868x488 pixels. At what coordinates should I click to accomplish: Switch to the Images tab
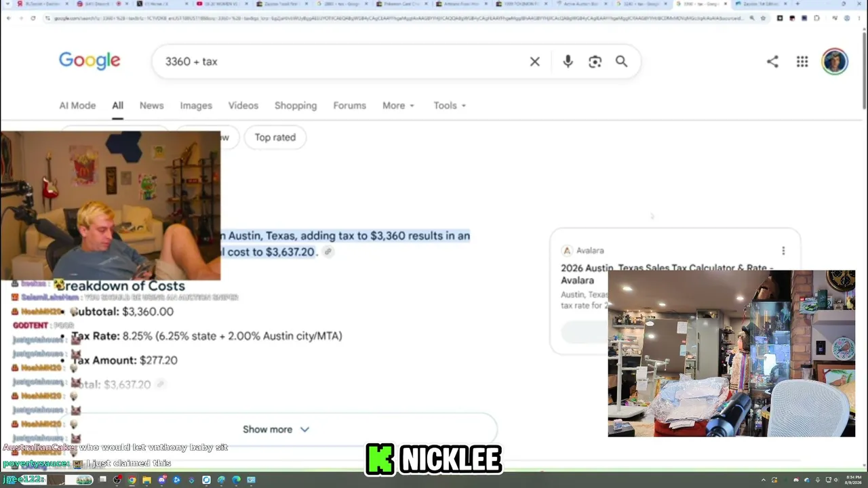196,106
